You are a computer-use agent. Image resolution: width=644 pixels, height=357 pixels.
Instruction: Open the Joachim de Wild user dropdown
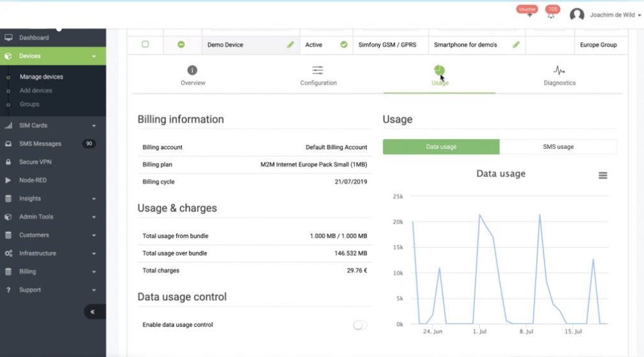click(x=615, y=15)
